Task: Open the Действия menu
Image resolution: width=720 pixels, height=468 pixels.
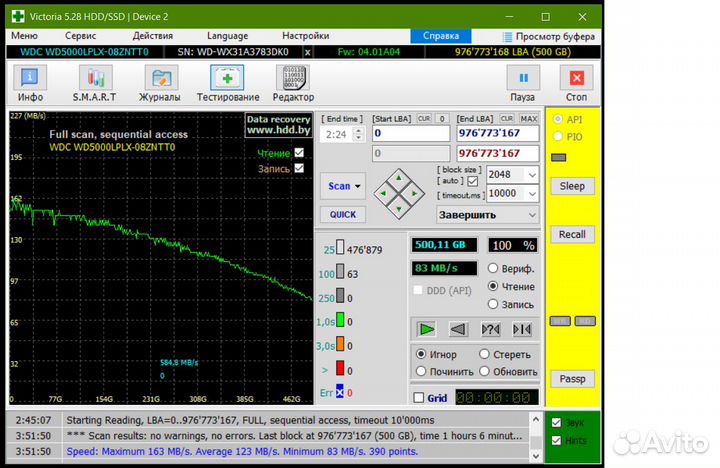Action: coord(153,36)
